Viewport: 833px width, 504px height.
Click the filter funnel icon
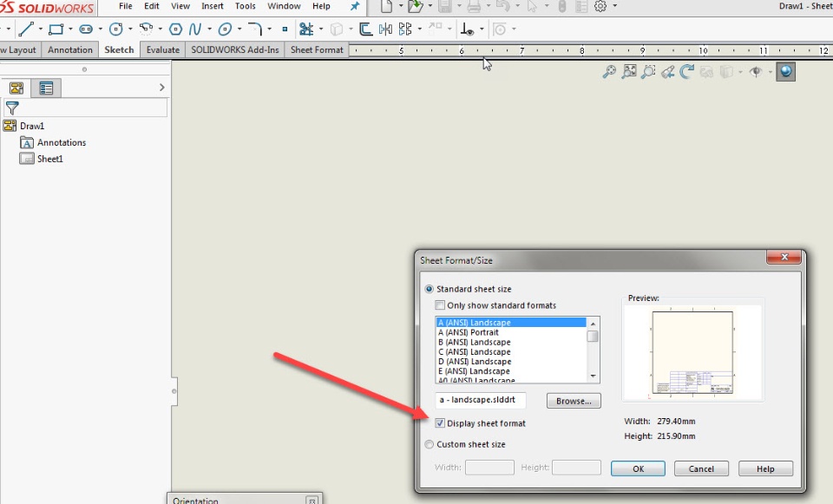(x=12, y=108)
